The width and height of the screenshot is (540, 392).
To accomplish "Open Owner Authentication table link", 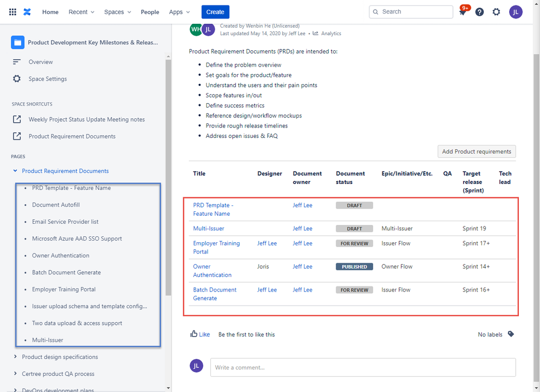I will click(212, 271).
